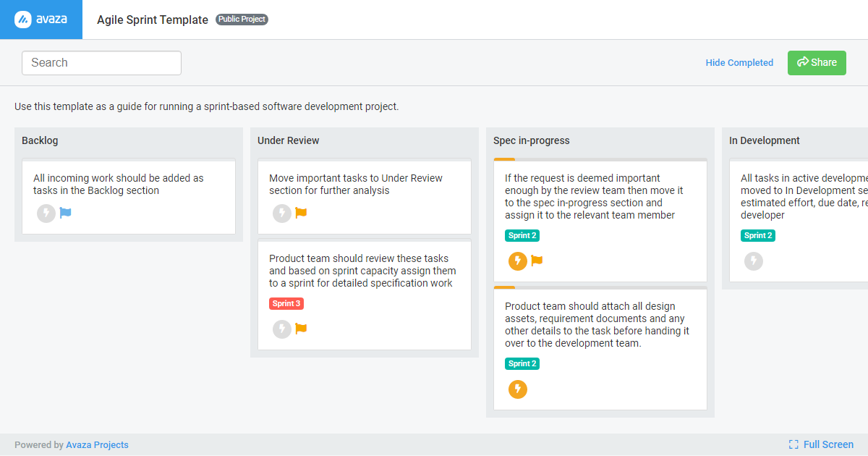Image resolution: width=868 pixels, height=456 pixels.
Task: Toggle Hide Completed tasks
Action: [x=739, y=63]
